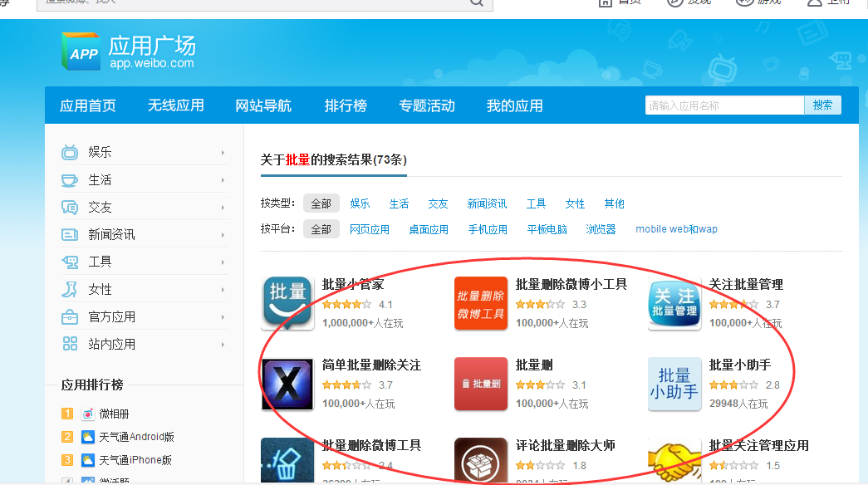This screenshot has width=868, height=485.
Task: Open 批量删除微博小工具 red app icon
Action: coord(480,303)
